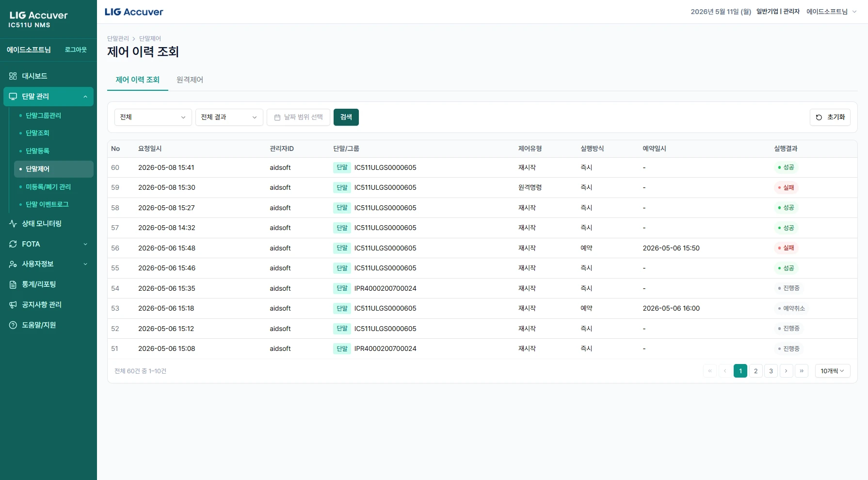Click IPR4000200700024 in row 51
Image resolution: width=868 pixels, height=480 pixels.
(x=385, y=348)
